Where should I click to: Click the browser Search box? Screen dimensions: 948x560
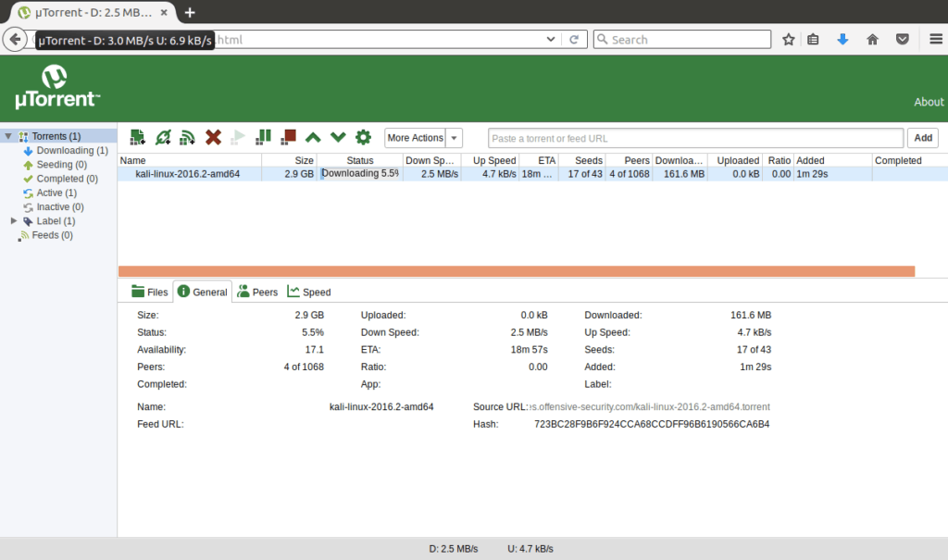[682, 39]
